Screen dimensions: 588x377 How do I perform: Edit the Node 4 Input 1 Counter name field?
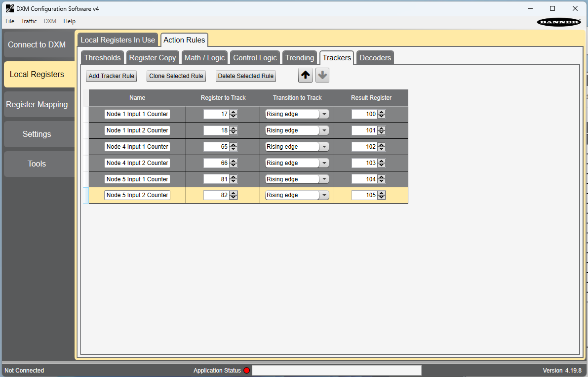137,147
